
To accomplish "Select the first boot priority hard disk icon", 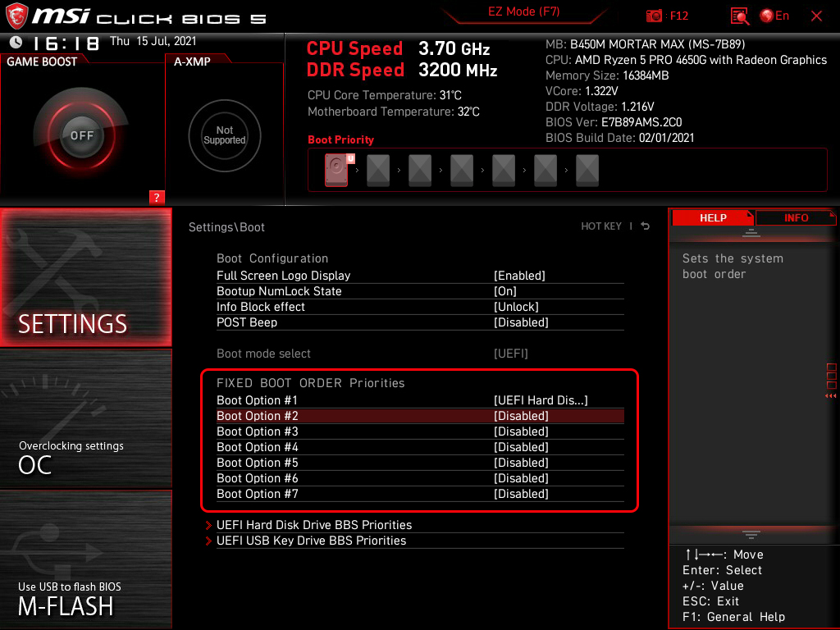I will coord(336,171).
